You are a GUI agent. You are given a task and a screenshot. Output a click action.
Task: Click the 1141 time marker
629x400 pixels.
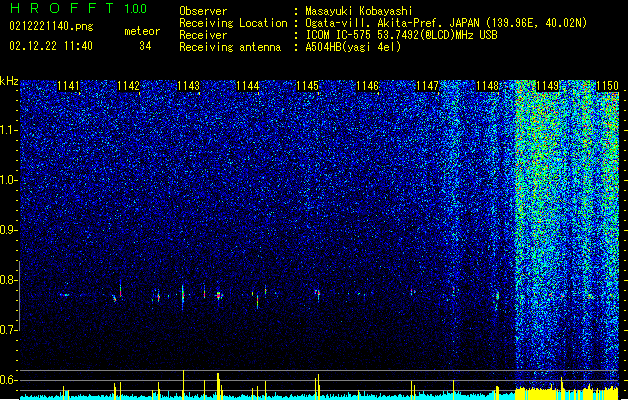tap(68, 86)
